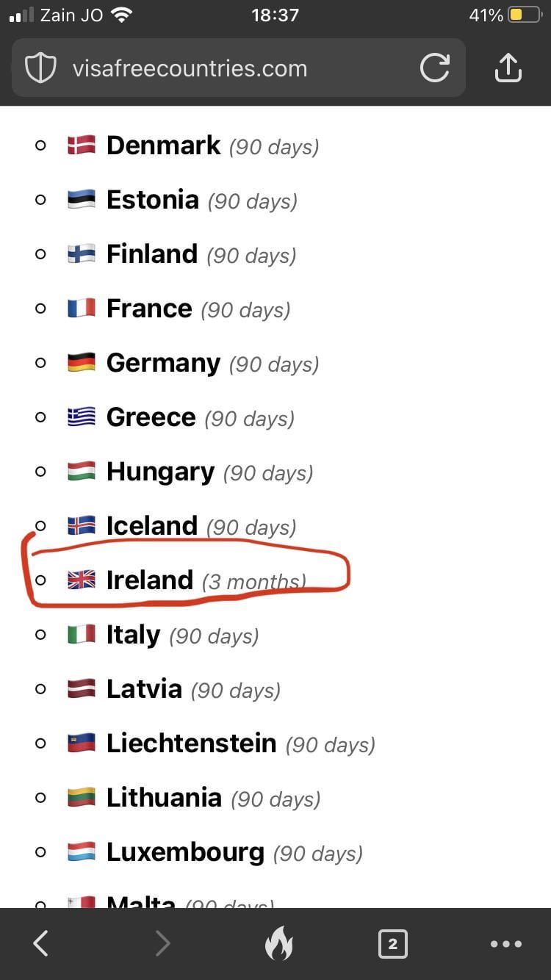The height and width of the screenshot is (980, 551).
Task: Tap the forward navigation arrow
Action: point(163,943)
